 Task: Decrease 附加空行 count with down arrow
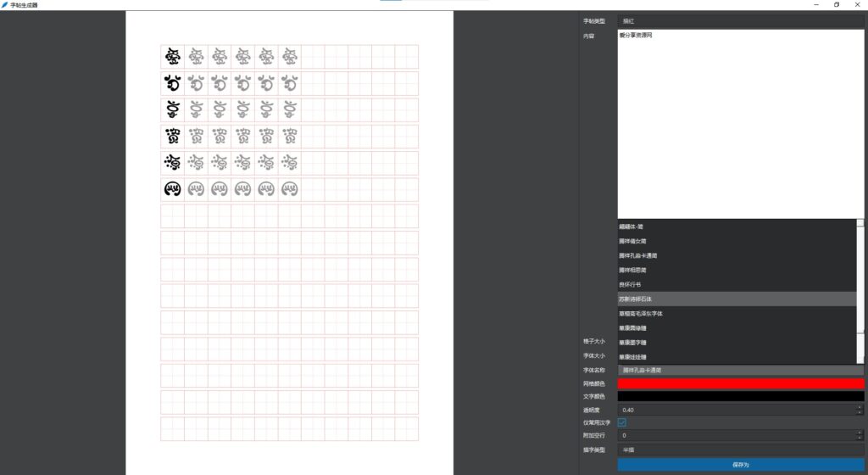point(860,439)
